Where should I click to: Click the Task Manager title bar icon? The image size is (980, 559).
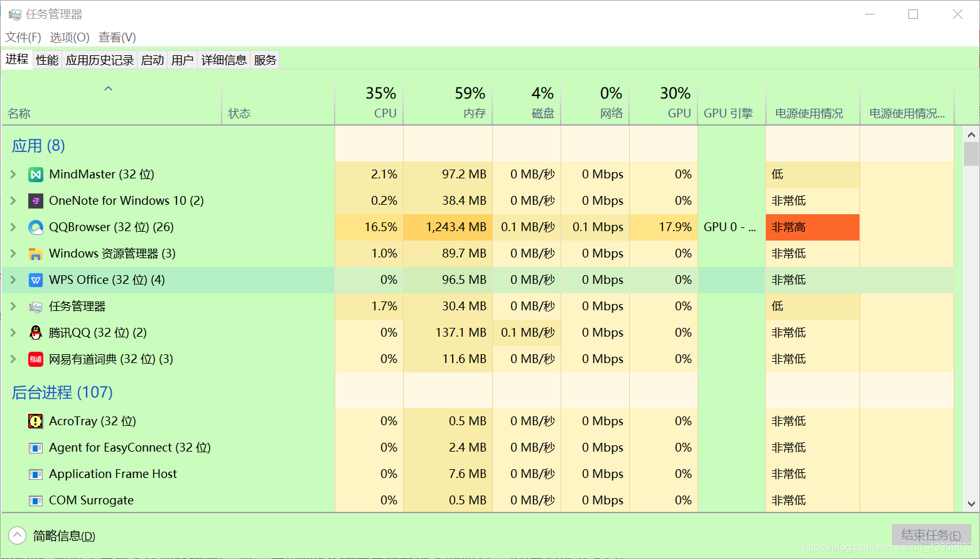14,14
